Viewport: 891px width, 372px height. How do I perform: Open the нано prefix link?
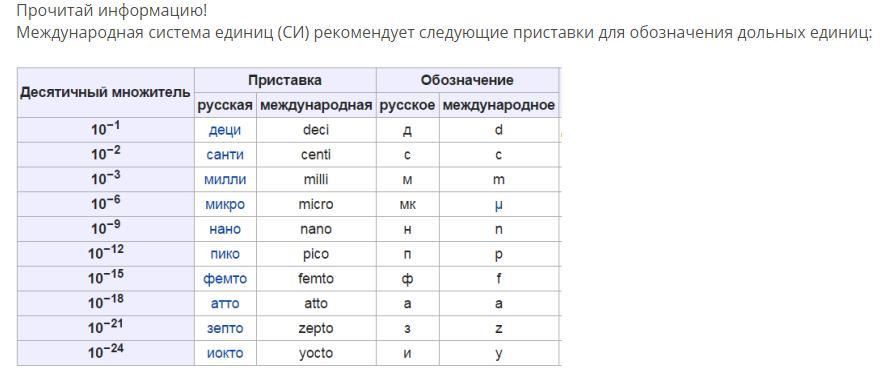click(x=225, y=229)
